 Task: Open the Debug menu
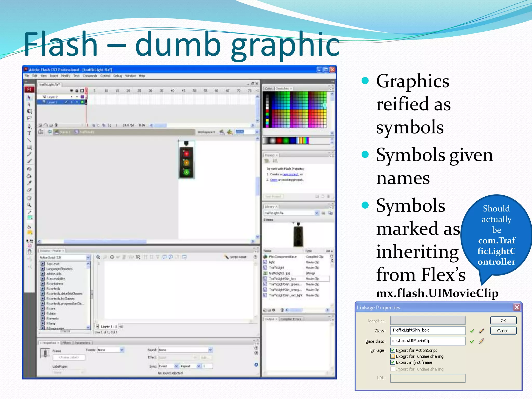click(118, 76)
